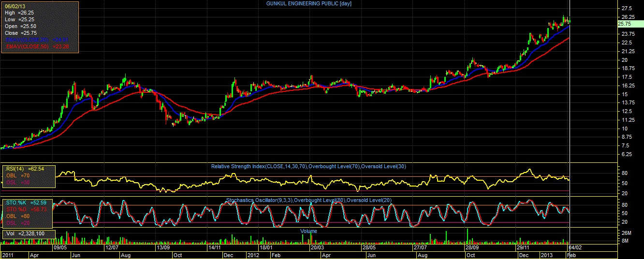Select the 28/05 date marker on time axis
The height and width of the screenshot is (259, 644).
369,247
